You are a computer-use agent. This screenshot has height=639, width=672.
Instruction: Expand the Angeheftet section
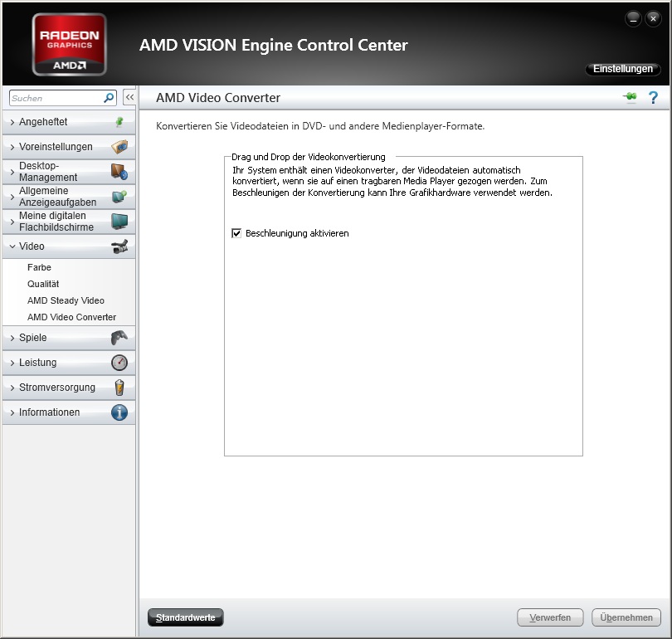(x=69, y=122)
